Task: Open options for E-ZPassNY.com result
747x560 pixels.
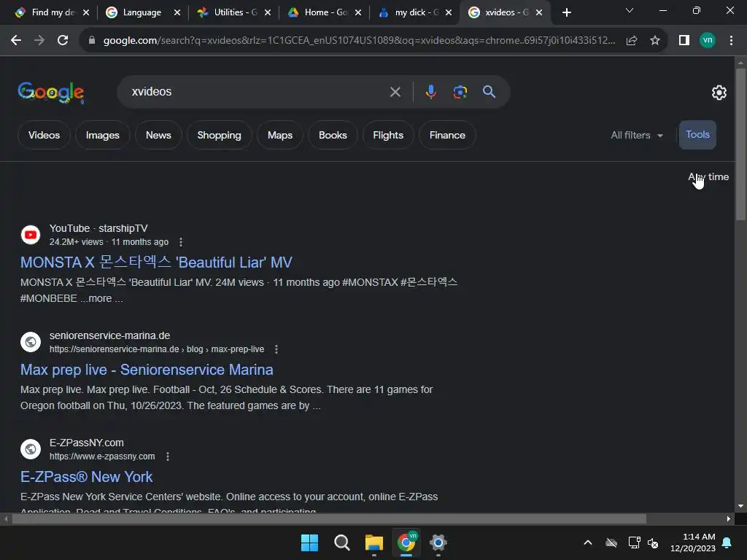Action: (168, 456)
